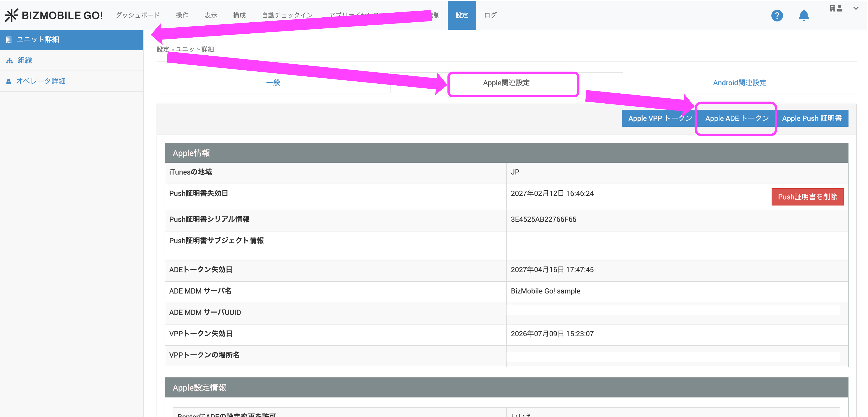
Task: Click the Apple Push 証明書 button
Action: (811, 118)
